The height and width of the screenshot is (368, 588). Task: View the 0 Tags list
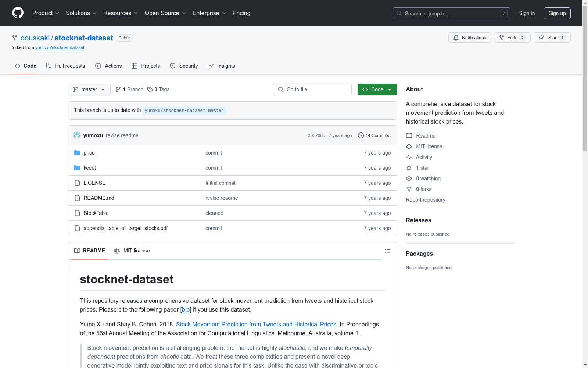(158, 89)
